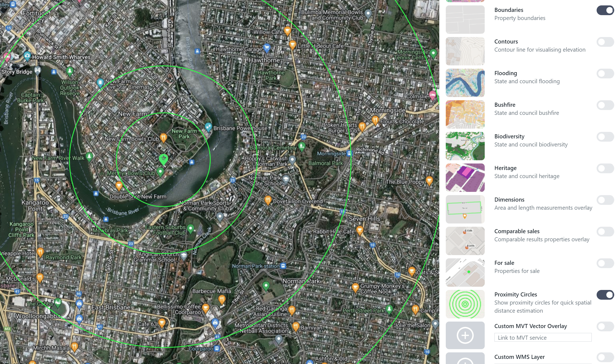Image resolution: width=615 pixels, height=364 pixels.
Task: Disable the Boundaries toggle
Action: [605, 10]
